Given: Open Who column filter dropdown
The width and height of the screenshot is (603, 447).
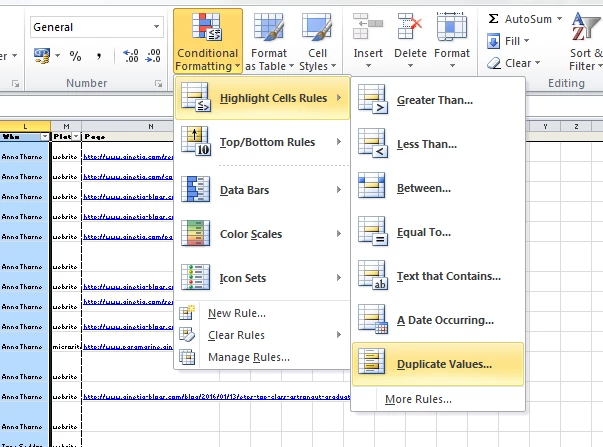Looking at the screenshot, I should click(45, 137).
